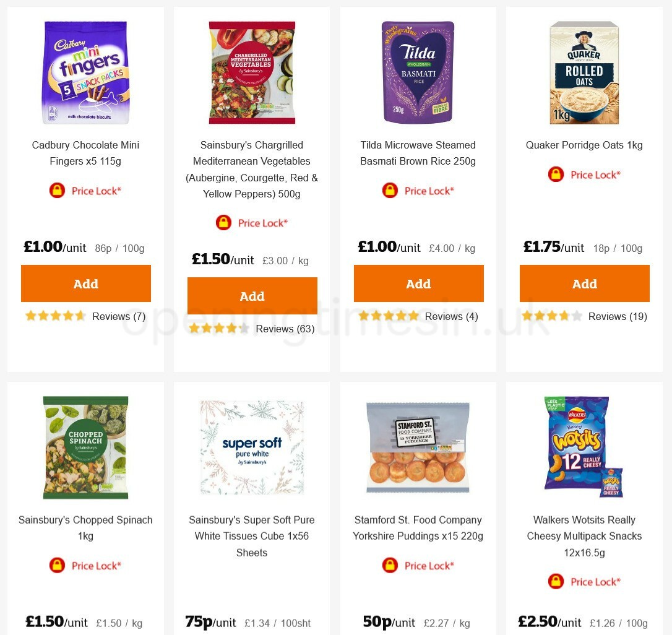Screen dimensions: 672x635
Task: Open Reviews for Cadbury Mini Fingers
Action: [119, 316]
